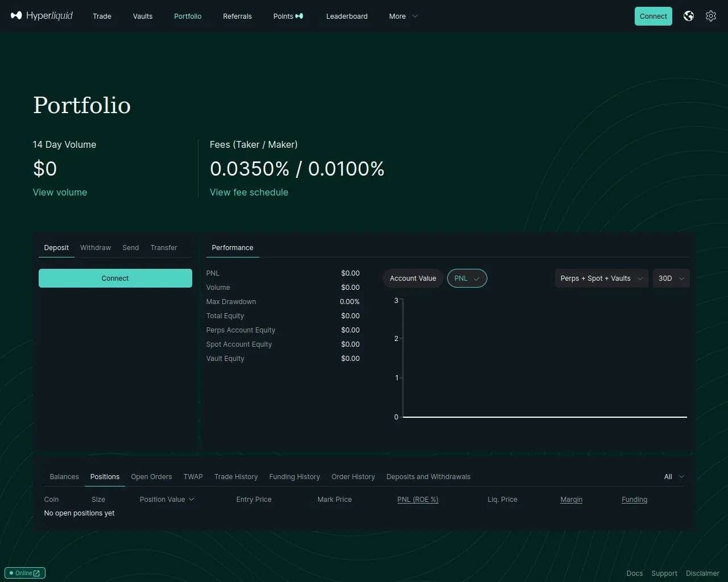Click the Funding column header
The image size is (728, 582).
(x=635, y=500)
